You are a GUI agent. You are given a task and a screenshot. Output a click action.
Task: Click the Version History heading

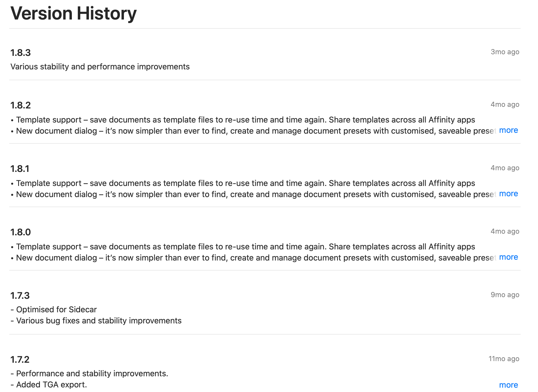coord(73,13)
